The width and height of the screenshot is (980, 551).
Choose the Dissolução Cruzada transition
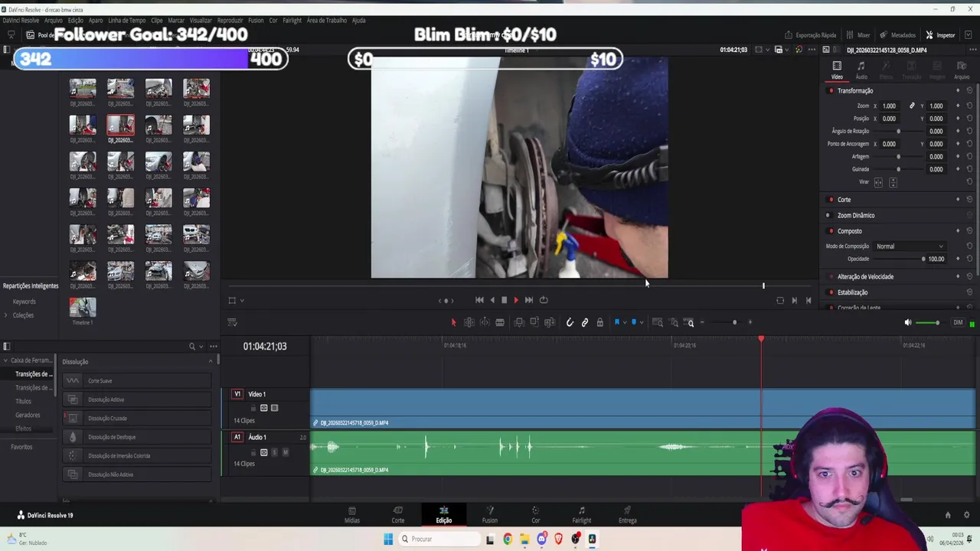click(136, 419)
